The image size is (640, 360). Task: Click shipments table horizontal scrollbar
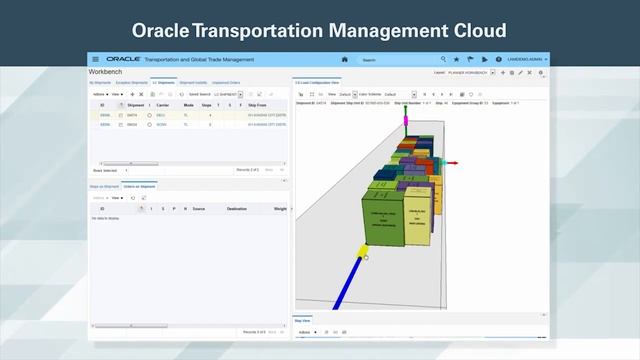point(131,164)
